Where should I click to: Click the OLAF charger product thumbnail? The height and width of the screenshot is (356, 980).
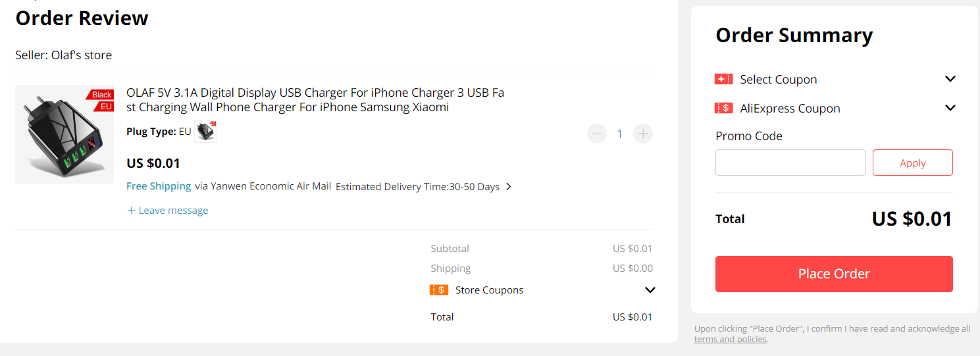click(64, 134)
